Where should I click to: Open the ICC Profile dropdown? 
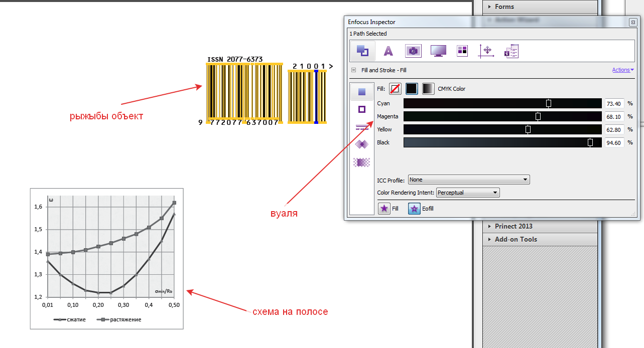(469, 180)
